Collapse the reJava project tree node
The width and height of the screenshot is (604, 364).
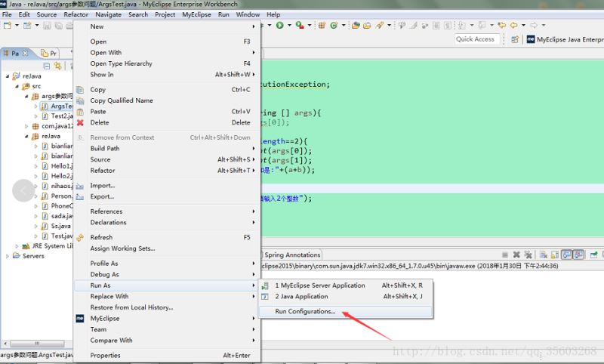pos(7,76)
